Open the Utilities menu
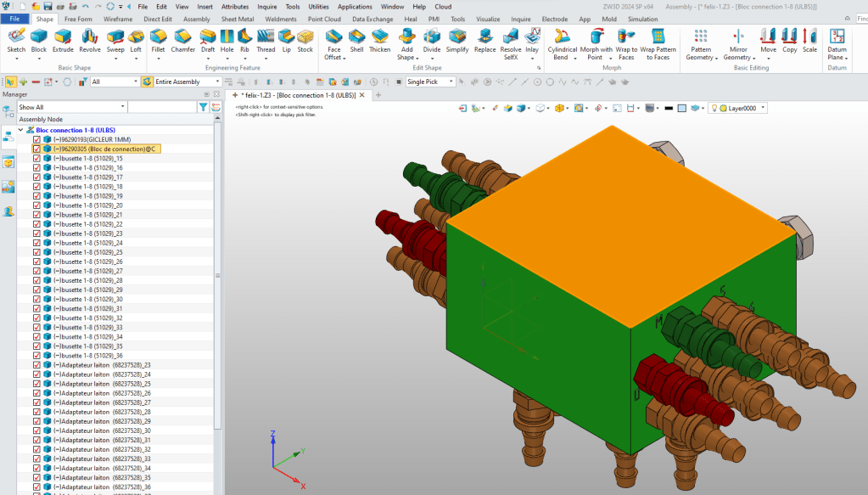The height and width of the screenshot is (495, 868). pos(318,6)
